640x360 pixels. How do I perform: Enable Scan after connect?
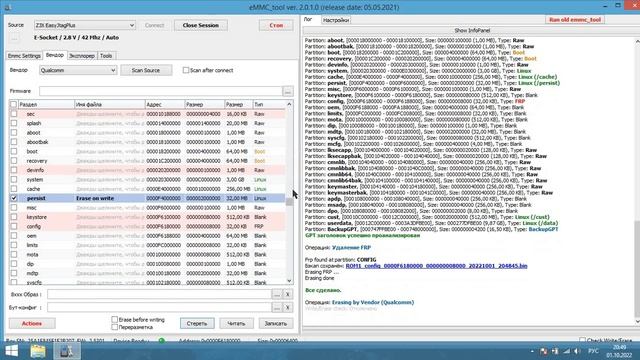(186, 70)
